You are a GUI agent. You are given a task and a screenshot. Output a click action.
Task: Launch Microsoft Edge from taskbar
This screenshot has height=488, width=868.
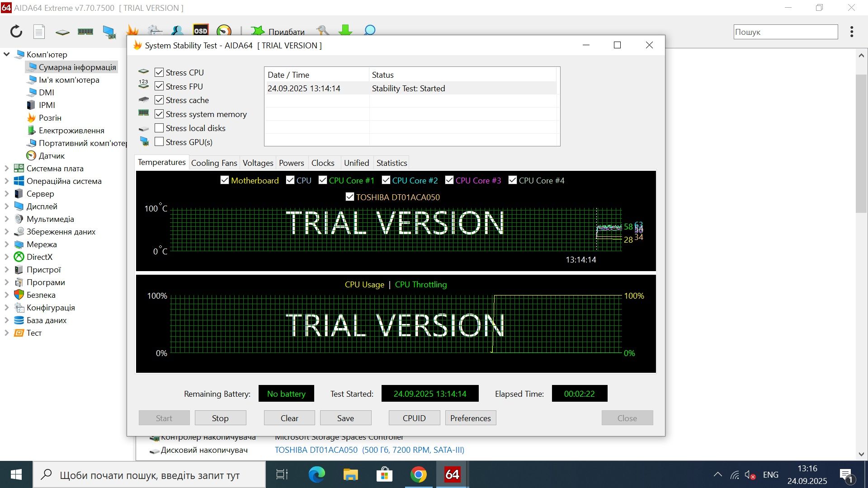pos(316,474)
